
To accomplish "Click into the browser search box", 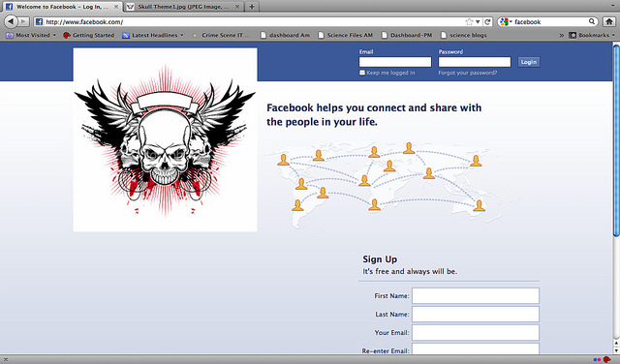I will 550,21.
